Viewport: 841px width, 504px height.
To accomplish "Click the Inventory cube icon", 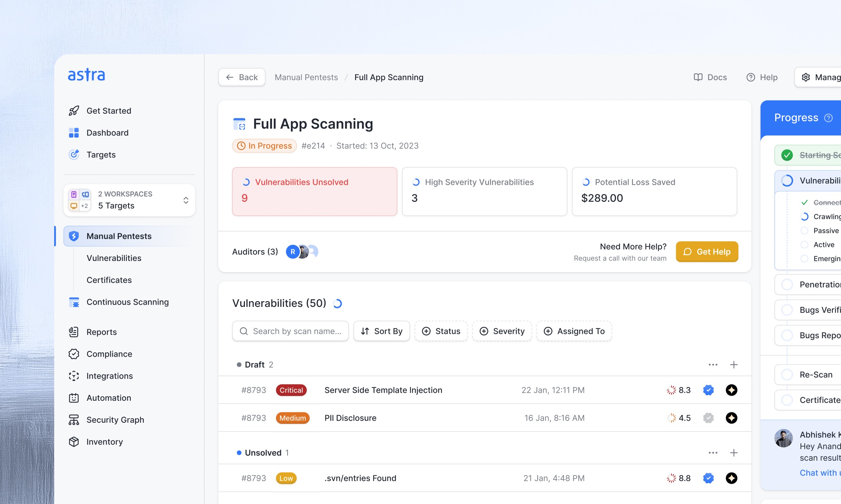I will pyautogui.click(x=74, y=442).
